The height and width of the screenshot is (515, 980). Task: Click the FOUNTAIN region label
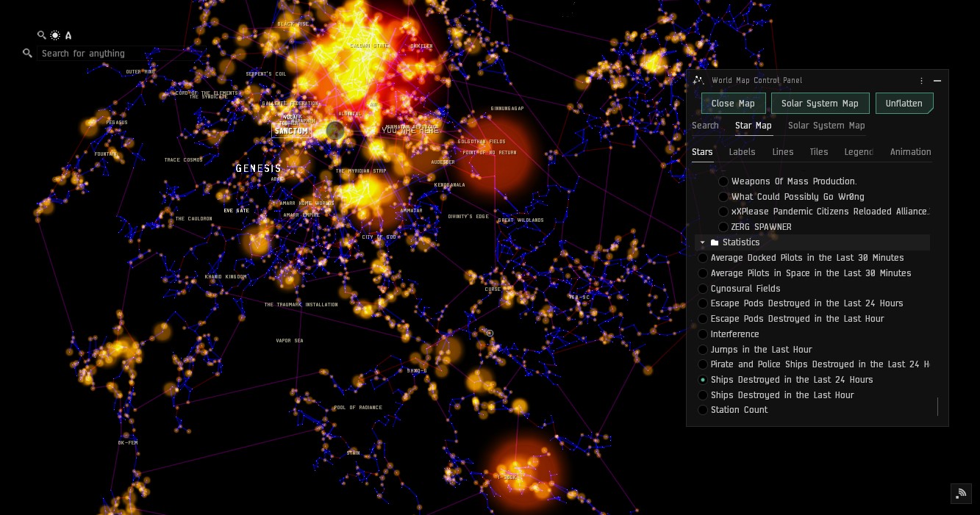coord(106,154)
